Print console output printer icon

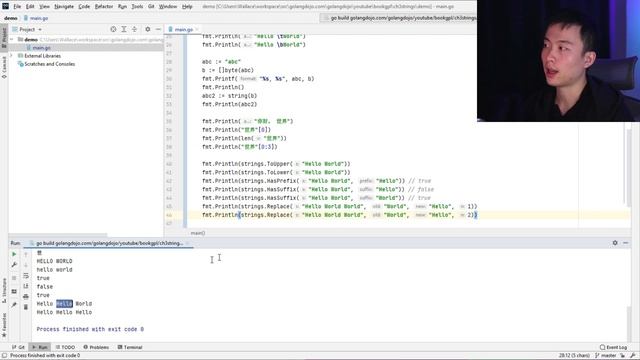pyautogui.click(x=26, y=296)
